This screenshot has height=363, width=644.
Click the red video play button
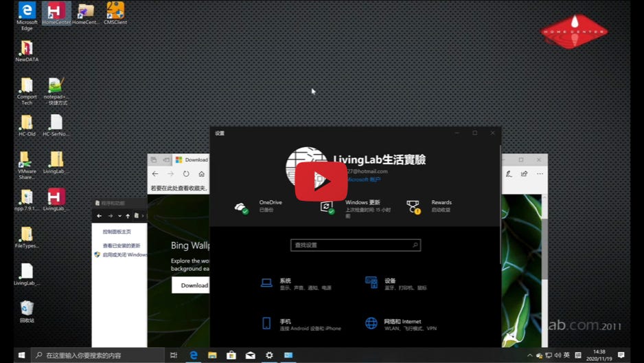tap(321, 181)
